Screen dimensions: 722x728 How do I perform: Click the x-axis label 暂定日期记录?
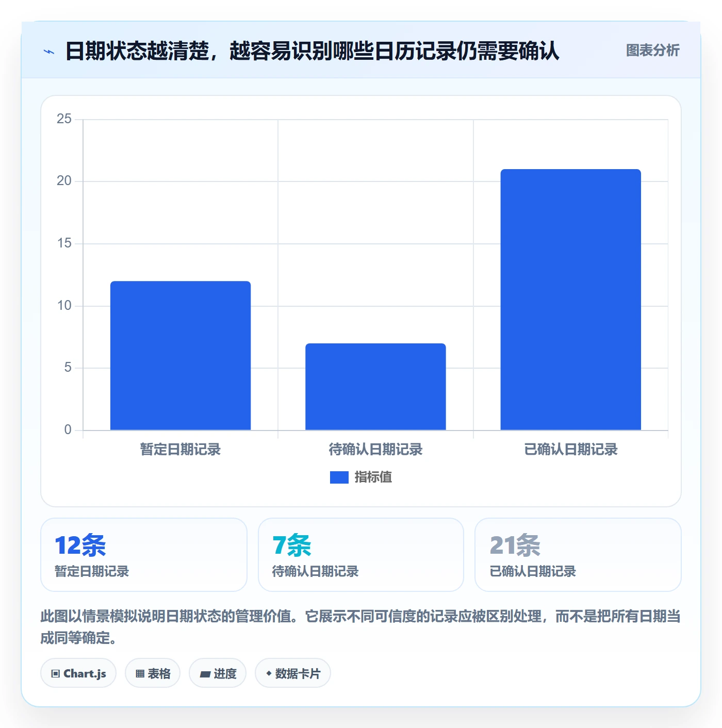tap(180, 450)
